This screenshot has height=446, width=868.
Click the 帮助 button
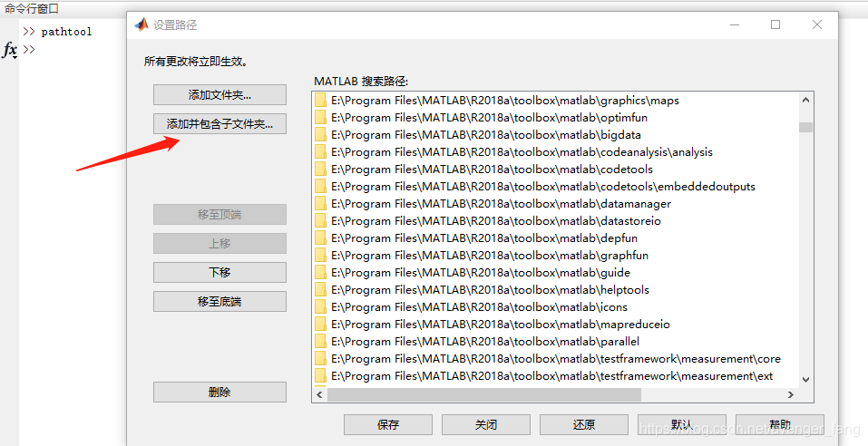780,424
